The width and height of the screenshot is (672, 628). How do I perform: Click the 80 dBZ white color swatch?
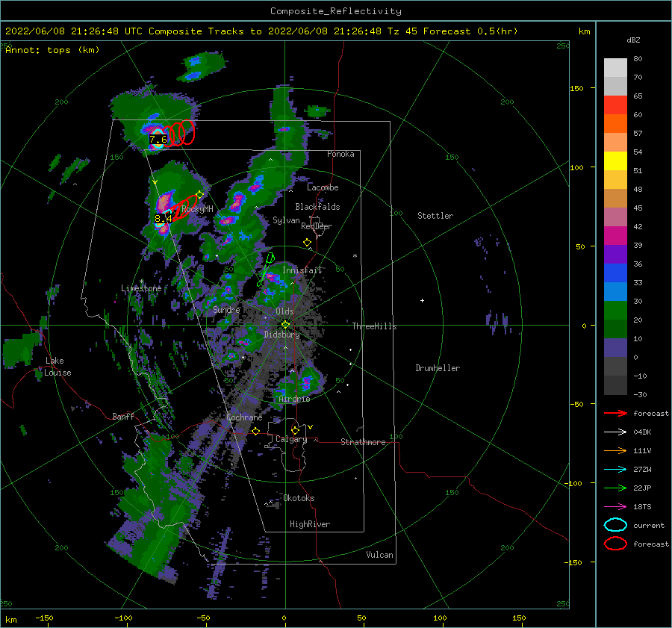pyautogui.click(x=615, y=68)
